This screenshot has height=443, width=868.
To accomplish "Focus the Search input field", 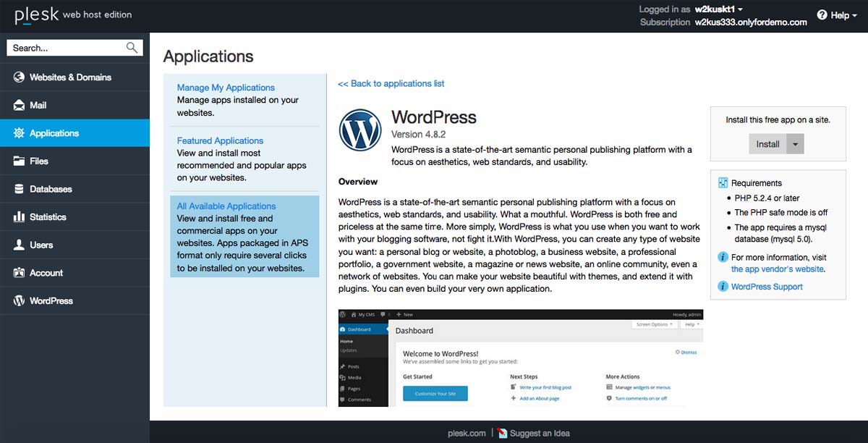I will click(x=67, y=48).
